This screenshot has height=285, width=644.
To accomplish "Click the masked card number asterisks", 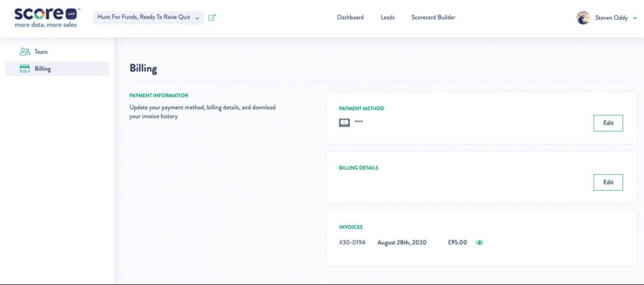I will (358, 122).
